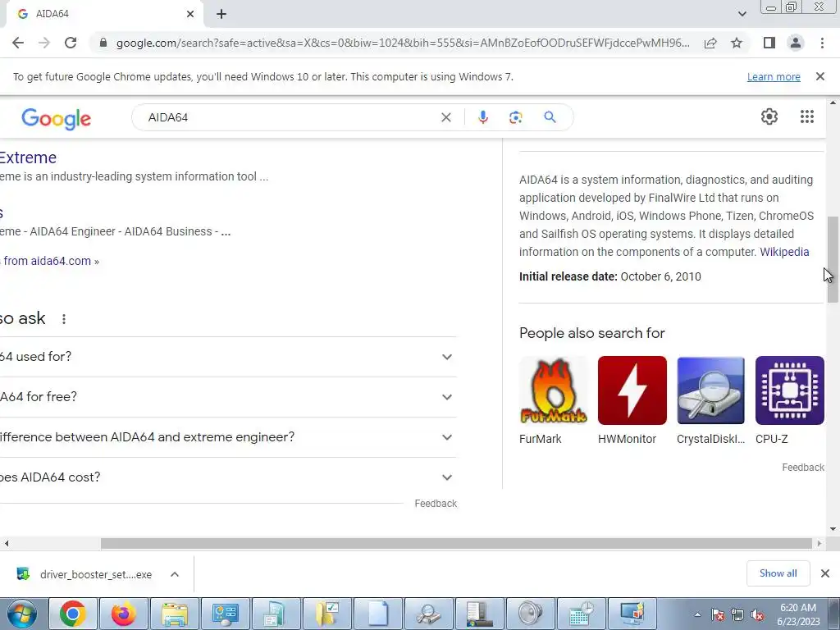Click Feedback under People also ask
Image resolution: width=840 pixels, height=630 pixels.
click(436, 504)
